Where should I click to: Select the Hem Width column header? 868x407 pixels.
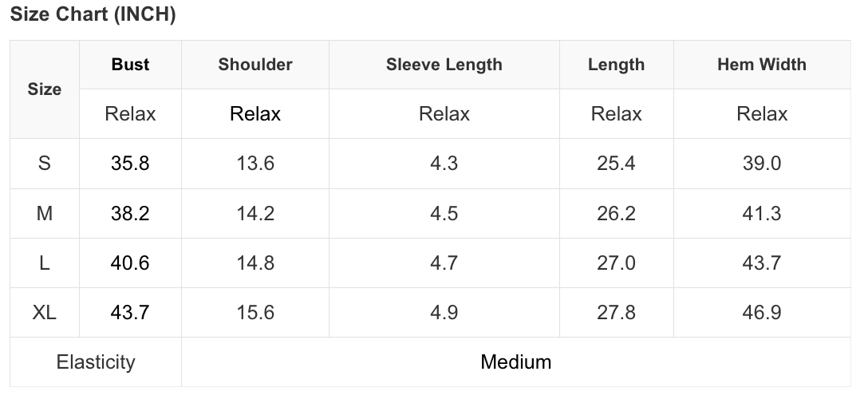tap(761, 65)
